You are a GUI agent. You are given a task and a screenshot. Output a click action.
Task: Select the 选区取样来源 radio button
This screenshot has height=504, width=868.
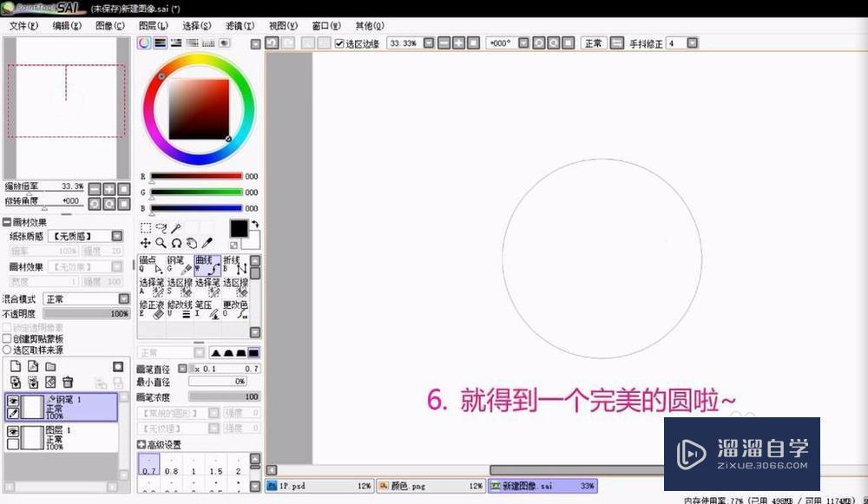pos(6,350)
